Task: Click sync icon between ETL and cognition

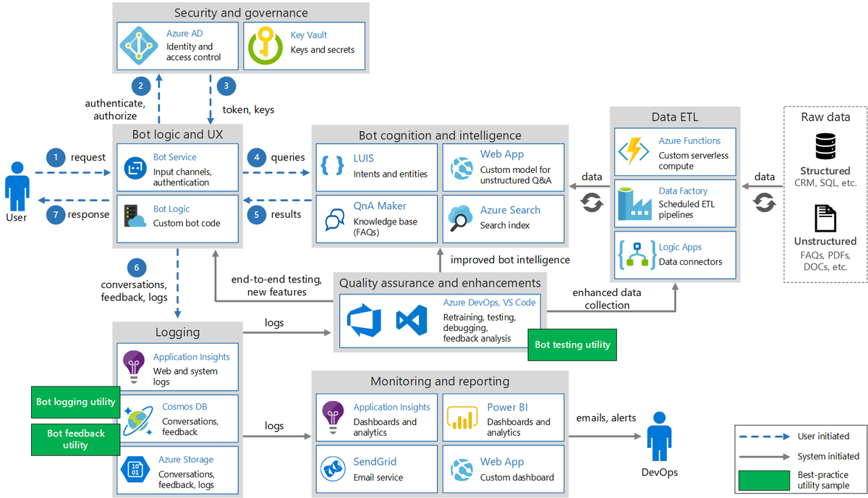Action: pos(592,203)
